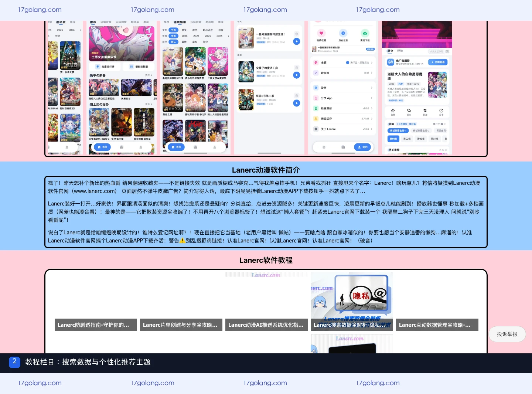Delete 一叠间漫画咖啡屋生活 history with trash icon
Image resolution: width=532 pixels, height=394 pixels.
click(296, 34)
